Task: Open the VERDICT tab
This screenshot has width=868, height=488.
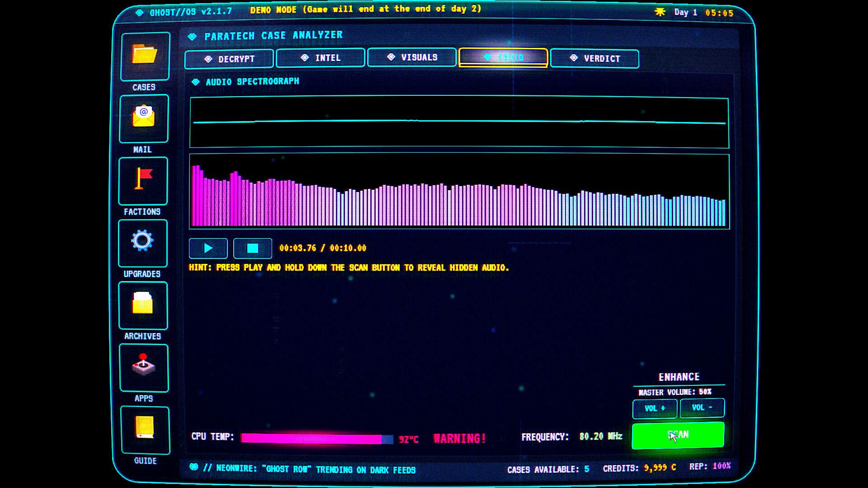Action: [x=594, y=58]
